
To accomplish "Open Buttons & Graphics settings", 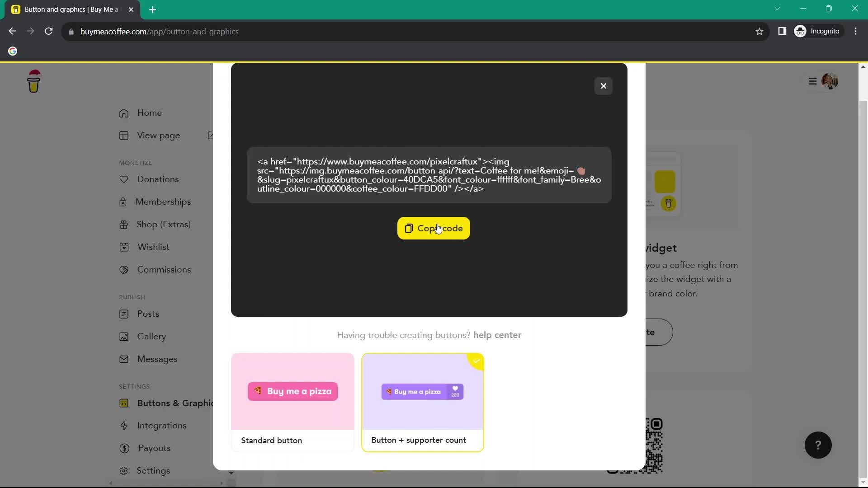I will tap(175, 403).
